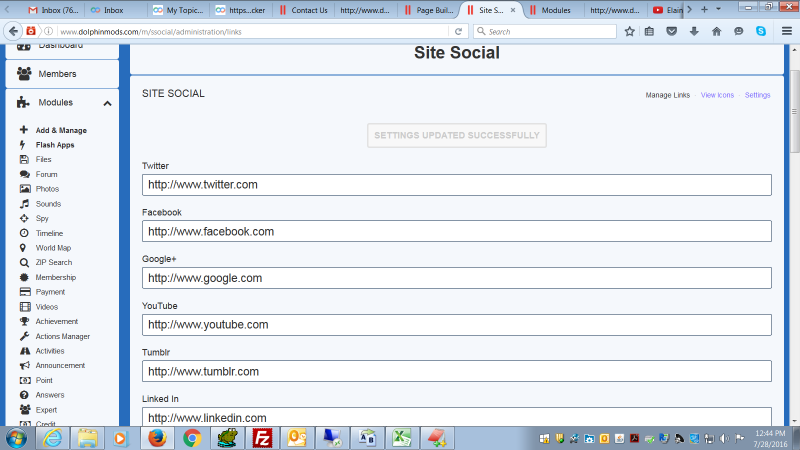Click the Add & Manage plus icon
This screenshot has height=450, width=800.
(x=23, y=130)
